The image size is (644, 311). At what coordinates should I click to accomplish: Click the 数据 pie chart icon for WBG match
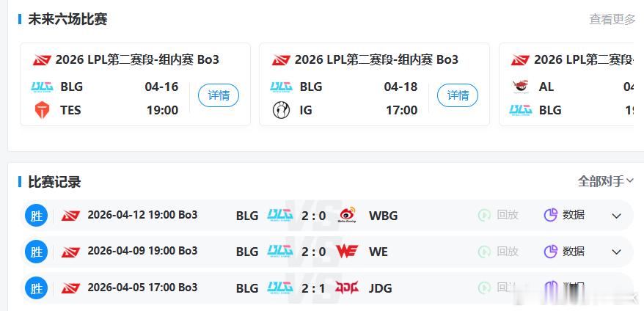(x=551, y=215)
